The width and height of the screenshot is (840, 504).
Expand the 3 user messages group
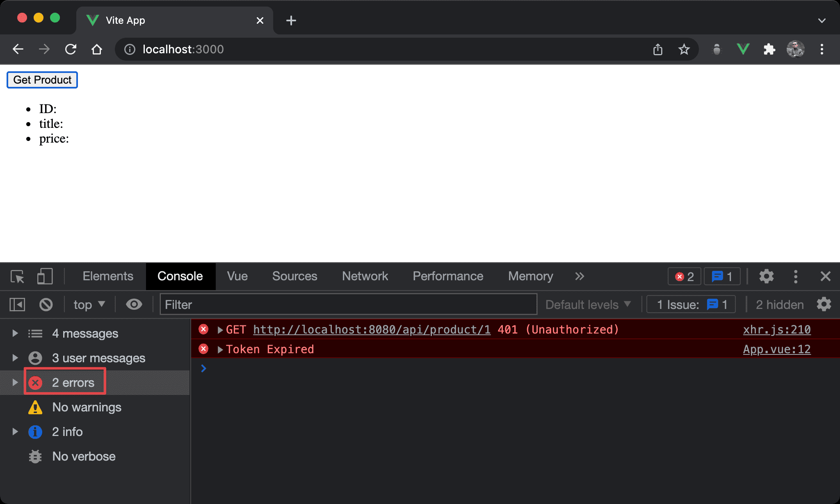click(15, 358)
